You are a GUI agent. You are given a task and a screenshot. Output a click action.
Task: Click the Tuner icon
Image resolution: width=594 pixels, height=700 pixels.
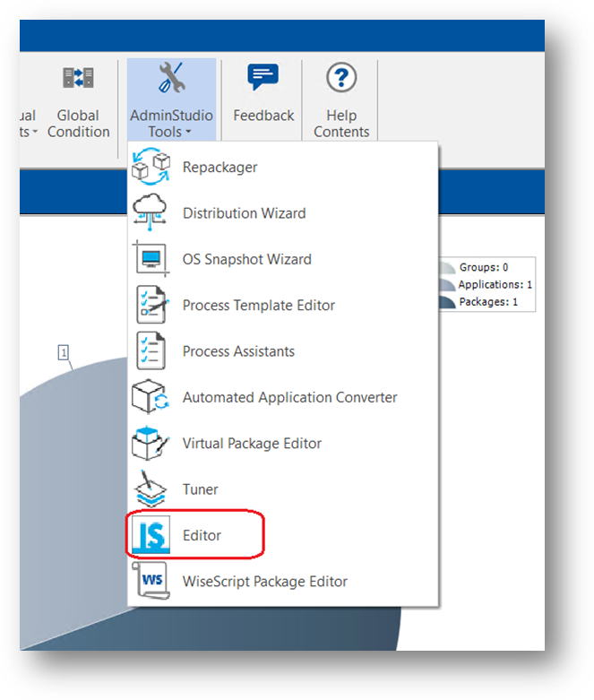pos(151,488)
